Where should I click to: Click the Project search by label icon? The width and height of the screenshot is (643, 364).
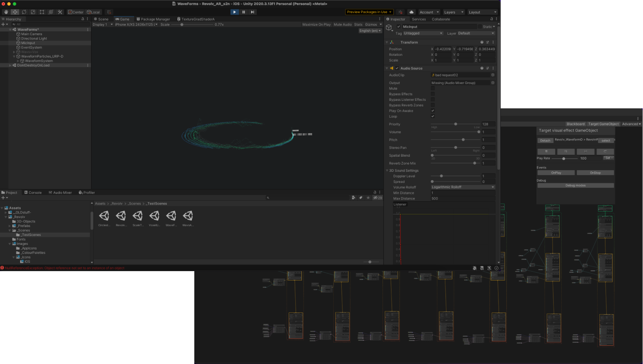[x=360, y=197]
